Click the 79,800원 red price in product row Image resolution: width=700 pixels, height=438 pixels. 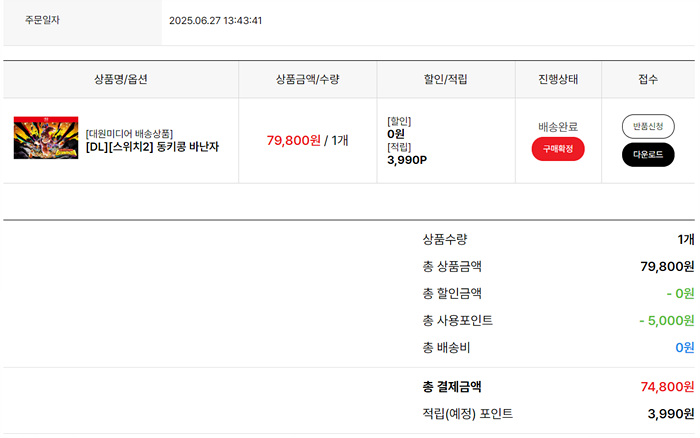coord(294,141)
